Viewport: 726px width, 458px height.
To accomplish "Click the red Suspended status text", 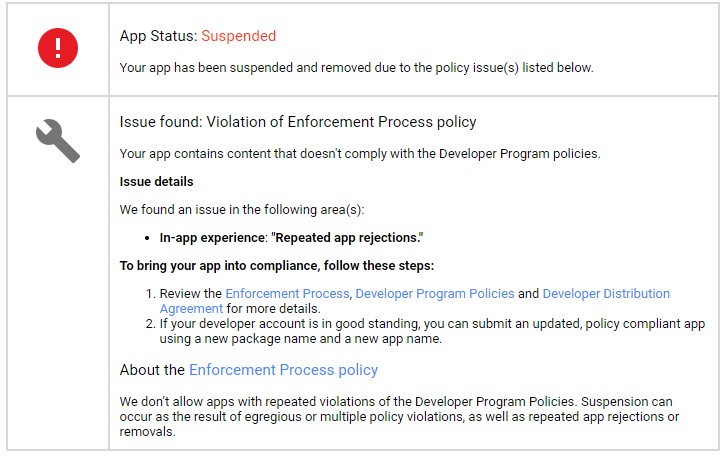I will click(x=238, y=36).
